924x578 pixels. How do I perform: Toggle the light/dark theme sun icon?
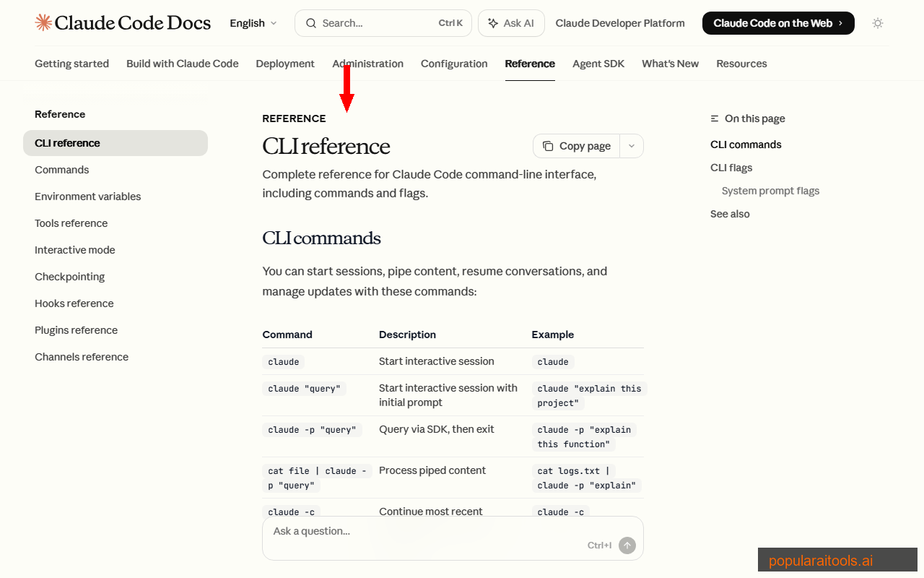pyautogui.click(x=878, y=23)
